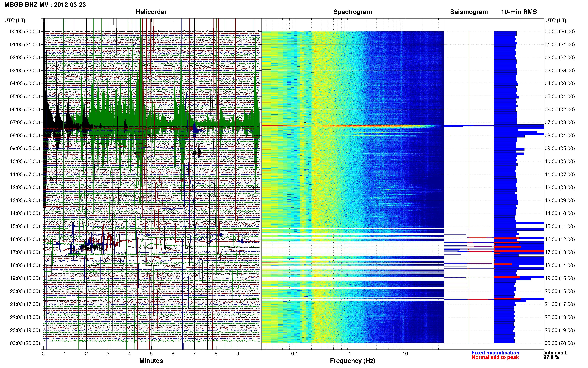This screenshot has height=368, width=588.
Task: Click the '5' tick on Minutes axis
Action: click(151, 354)
